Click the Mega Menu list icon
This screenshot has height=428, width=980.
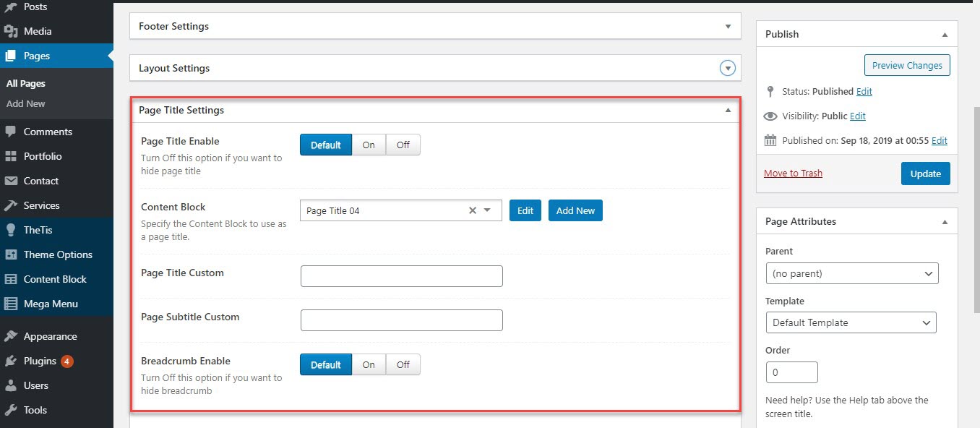pos(11,304)
